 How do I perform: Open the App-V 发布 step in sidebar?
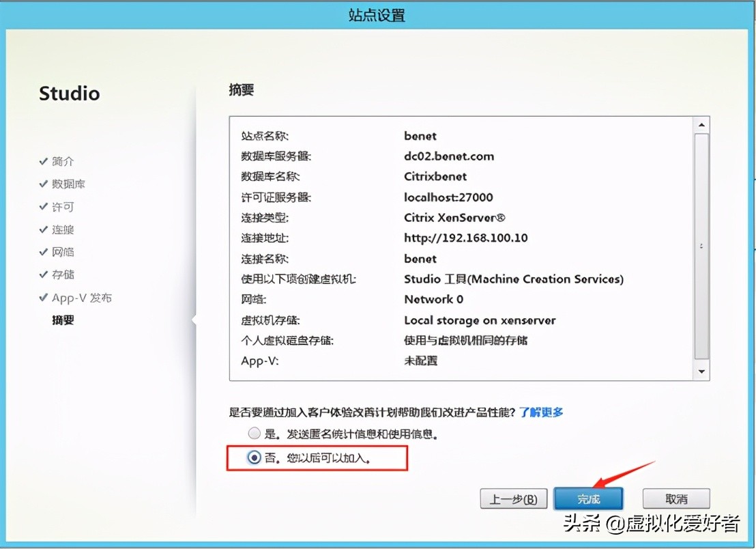pyautogui.click(x=81, y=298)
